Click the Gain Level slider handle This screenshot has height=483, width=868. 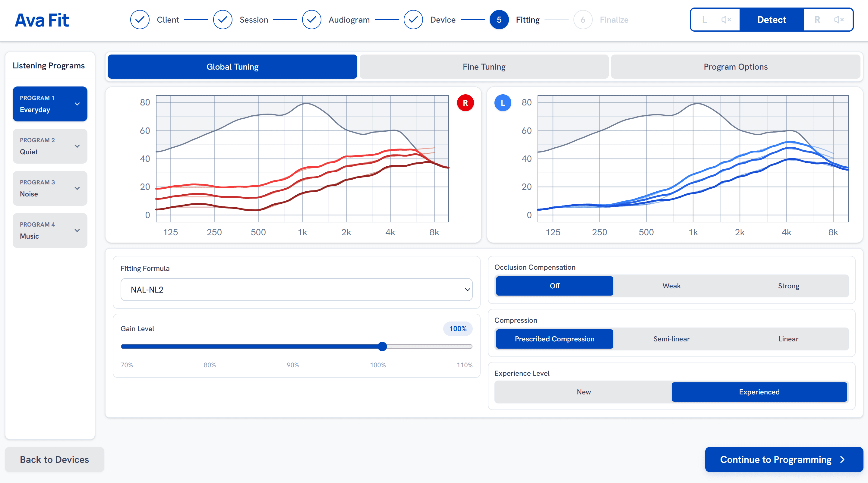coord(382,347)
